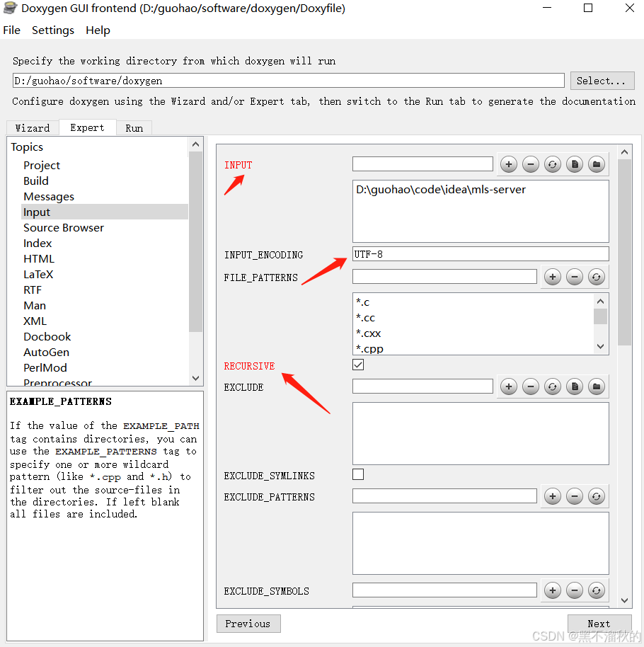Click the select-folder icon in INPUT row
This screenshot has height=647, width=644.
click(x=597, y=165)
